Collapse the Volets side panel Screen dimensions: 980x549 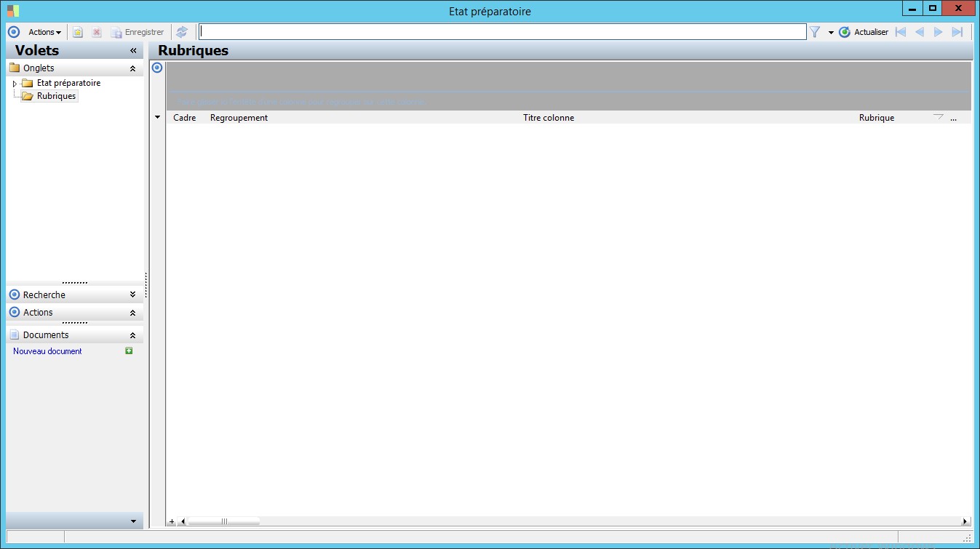point(133,51)
